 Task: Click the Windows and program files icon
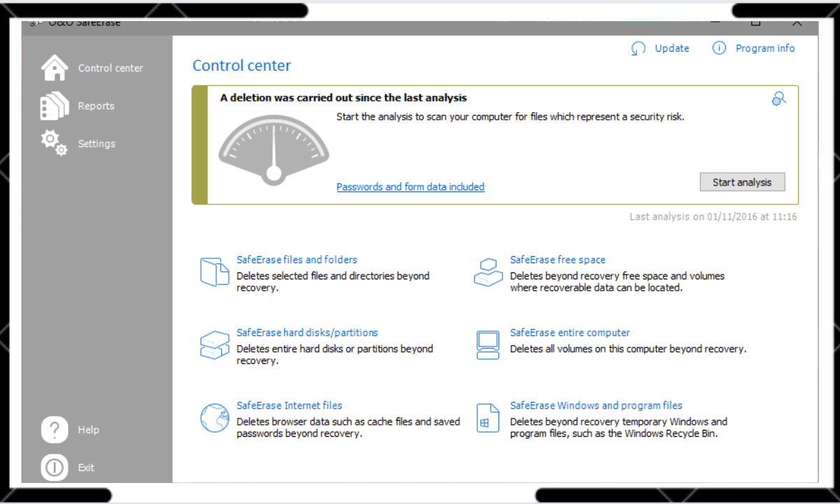pos(488,418)
